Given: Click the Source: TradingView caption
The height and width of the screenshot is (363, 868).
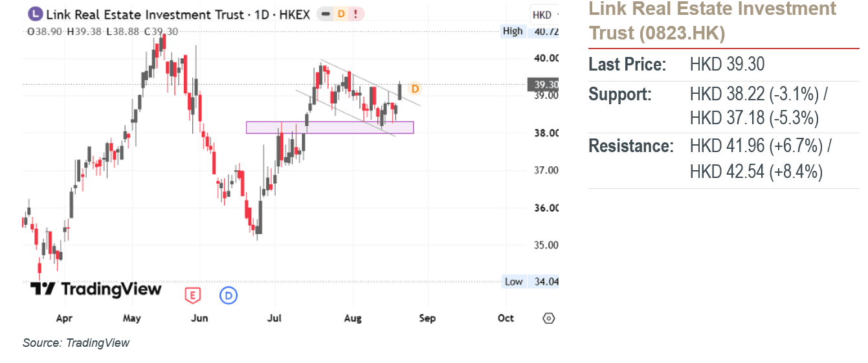Looking at the screenshot, I should pyautogui.click(x=76, y=343).
